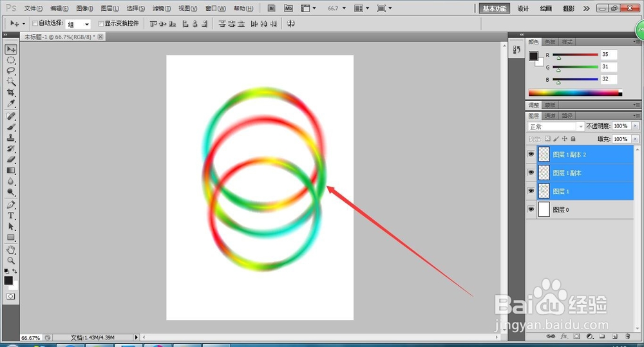Select the History Brush tool
644x347 pixels.
pyautogui.click(x=11, y=148)
